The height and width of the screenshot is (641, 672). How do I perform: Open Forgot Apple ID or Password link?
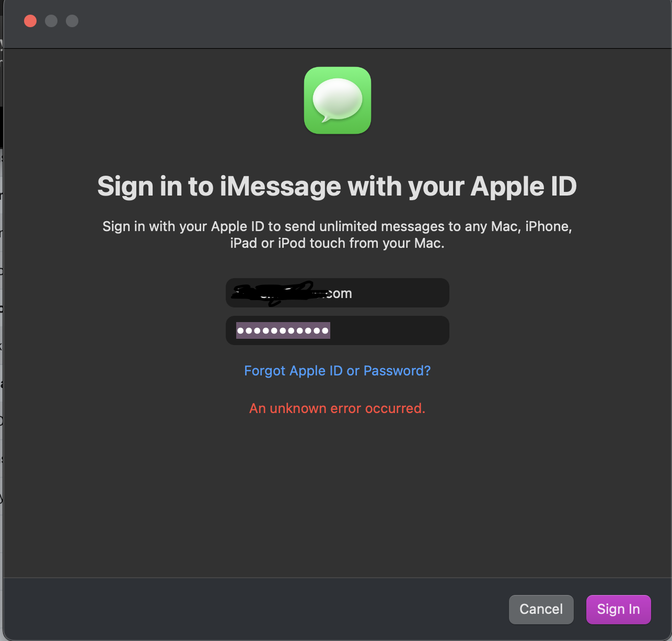[x=338, y=371]
